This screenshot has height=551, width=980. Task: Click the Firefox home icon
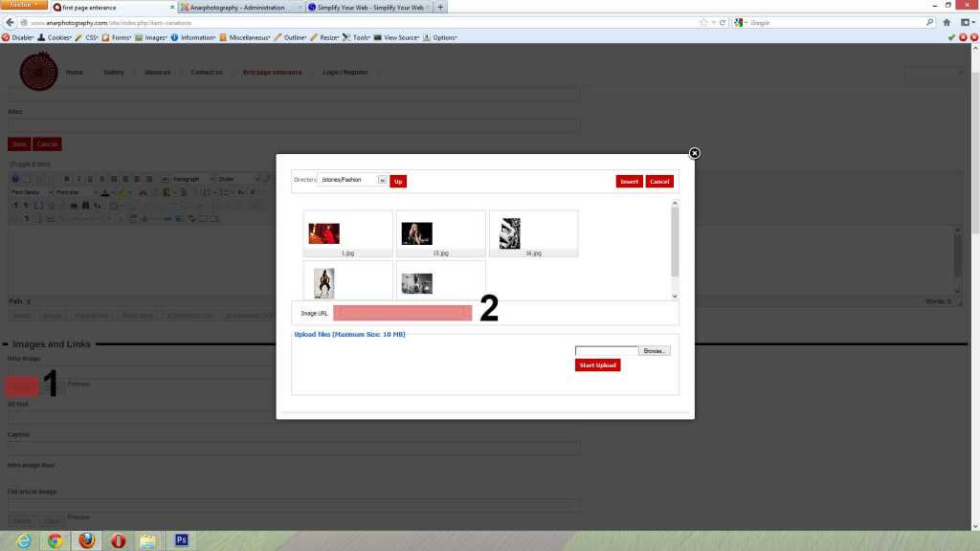[x=946, y=22]
